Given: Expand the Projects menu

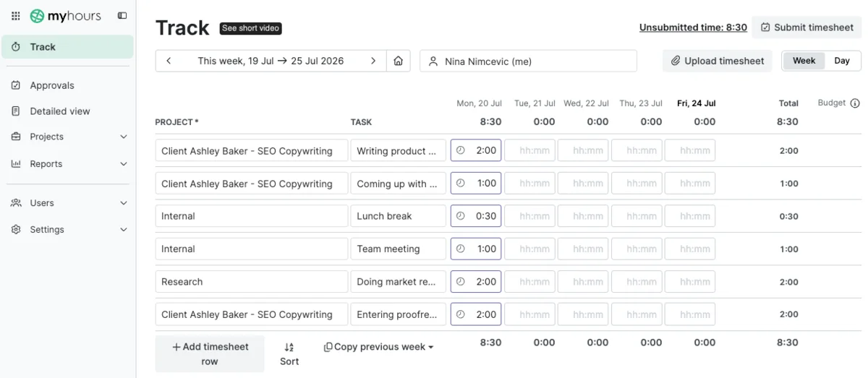Looking at the screenshot, I should pyautogui.click(x=67, y=137).
